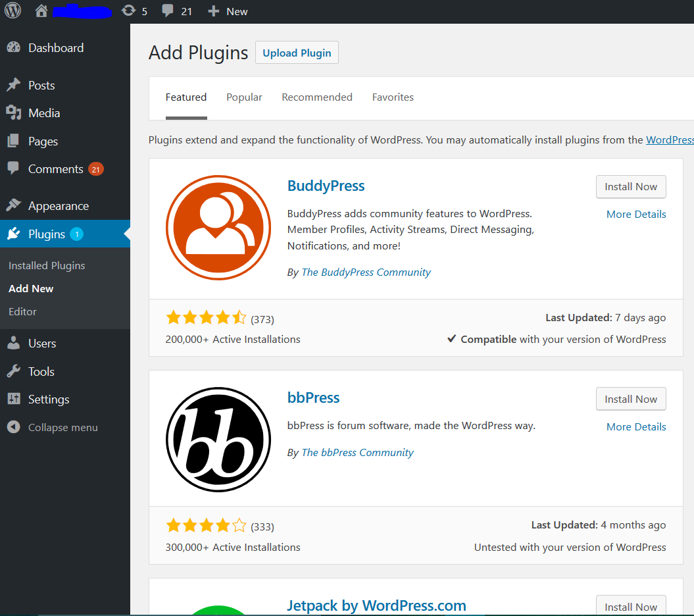Click 'Last Updated: 7 days ago' text
This screenshot has height=616, width=694.
(605, 318)
